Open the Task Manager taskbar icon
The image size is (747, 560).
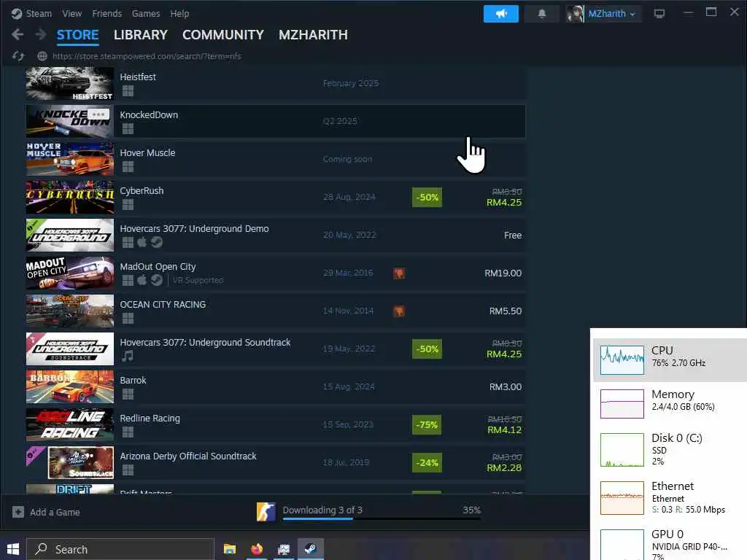click(x=284, y=549)
